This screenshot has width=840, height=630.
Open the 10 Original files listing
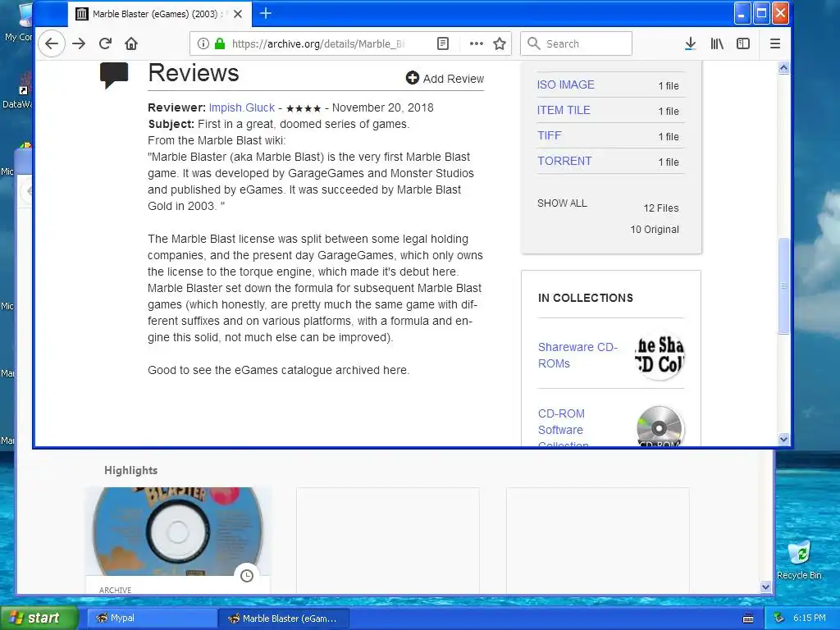click(655, 230)
